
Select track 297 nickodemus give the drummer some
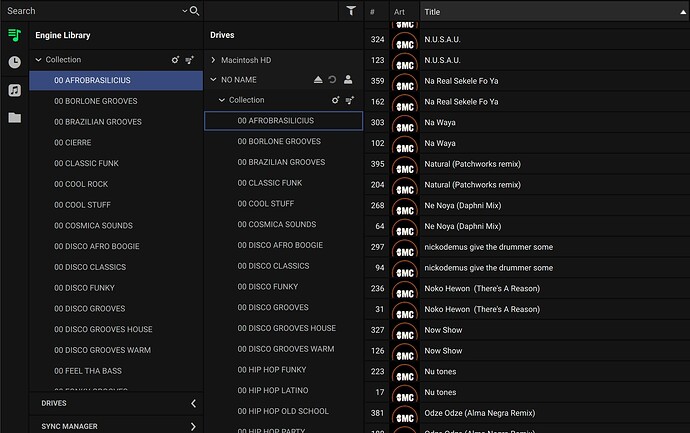[527, 247]
